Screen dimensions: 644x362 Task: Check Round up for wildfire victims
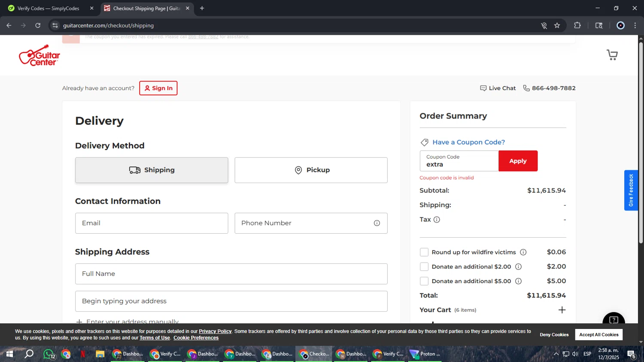tap(424, 252)
